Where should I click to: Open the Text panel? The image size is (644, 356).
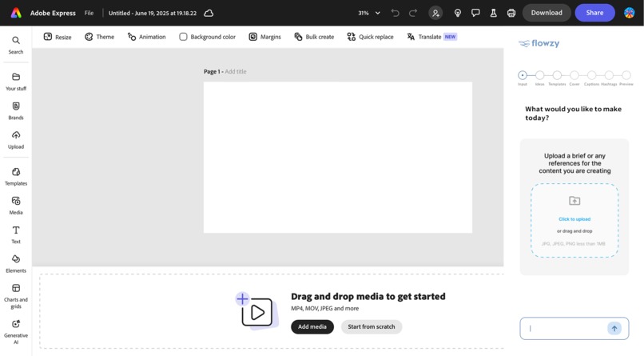(x=16, y=234)
